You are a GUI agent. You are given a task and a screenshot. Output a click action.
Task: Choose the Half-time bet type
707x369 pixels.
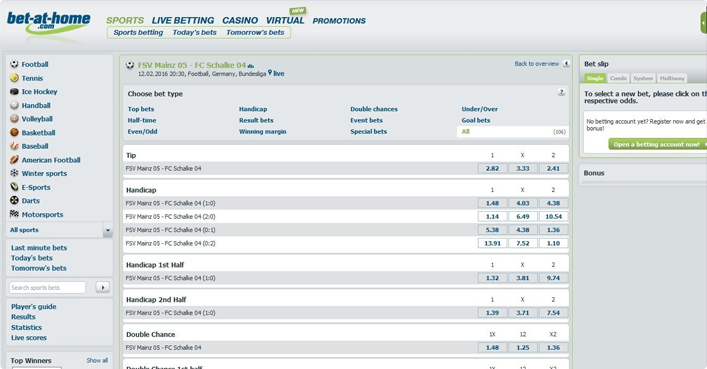tap(142, 120)
